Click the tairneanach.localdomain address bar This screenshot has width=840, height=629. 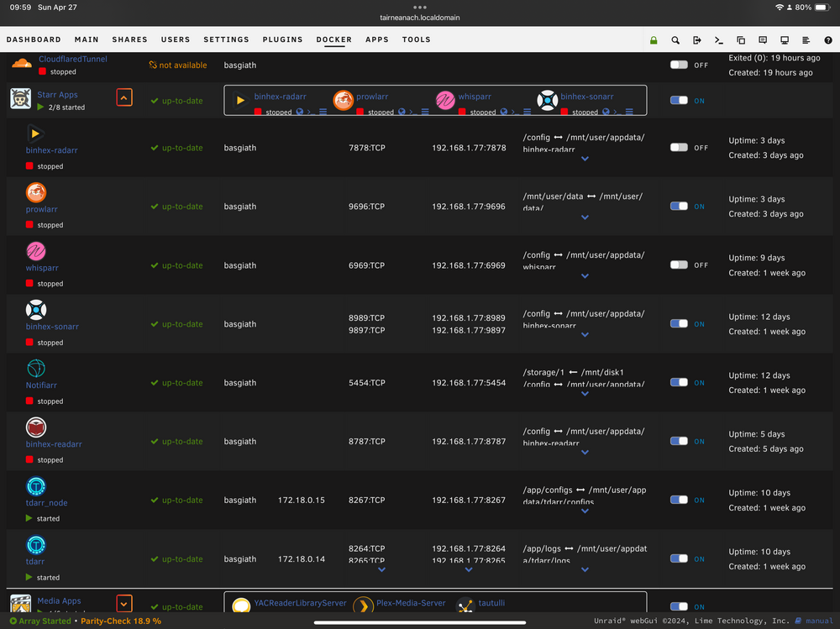pyautogui.click(x=420, y=18)
